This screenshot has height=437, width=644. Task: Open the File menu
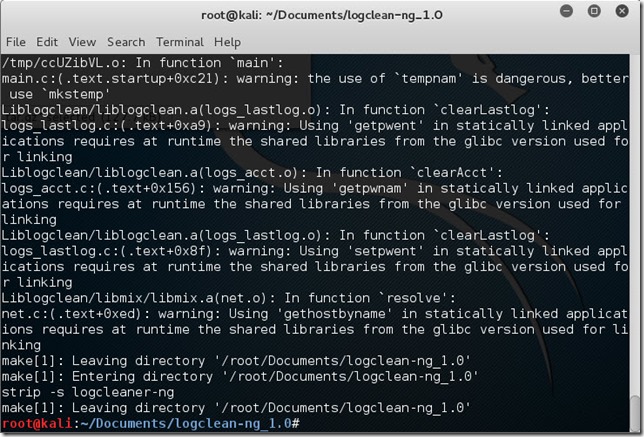(16, 42)
